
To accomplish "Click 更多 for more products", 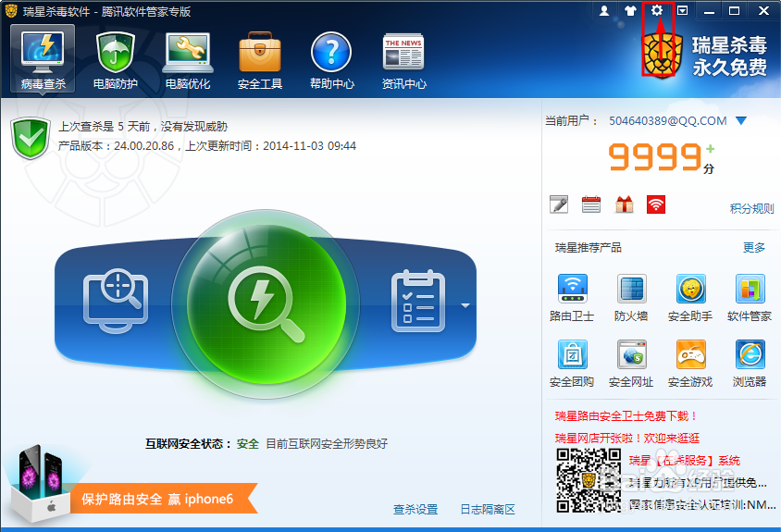I will (753, 248).
